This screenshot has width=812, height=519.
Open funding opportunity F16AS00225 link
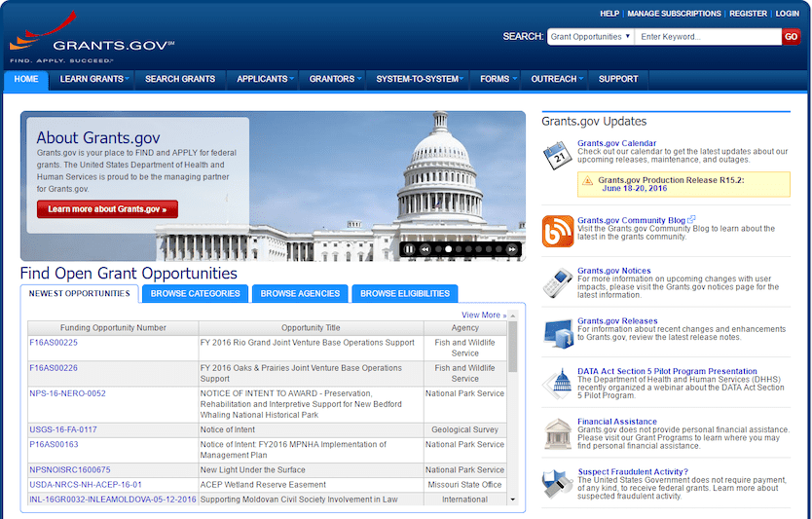(54, 343)
